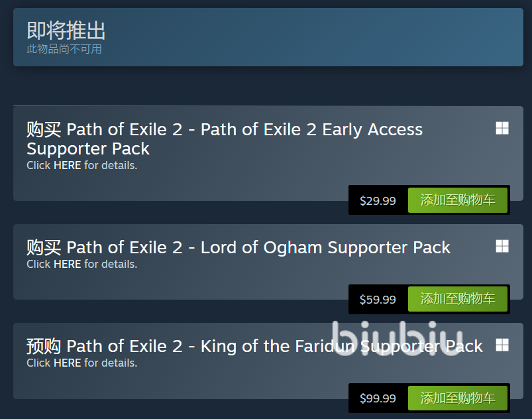Click the Windows icon on Early Access Supporter Pack
532x419 pixels.
point(502,129)
